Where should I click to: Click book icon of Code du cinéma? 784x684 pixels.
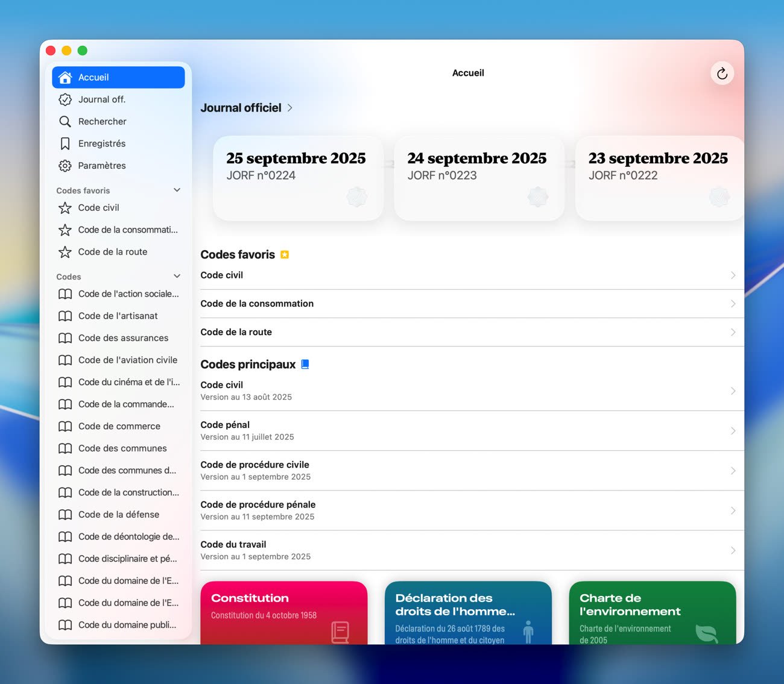click(x=65, y=382)
